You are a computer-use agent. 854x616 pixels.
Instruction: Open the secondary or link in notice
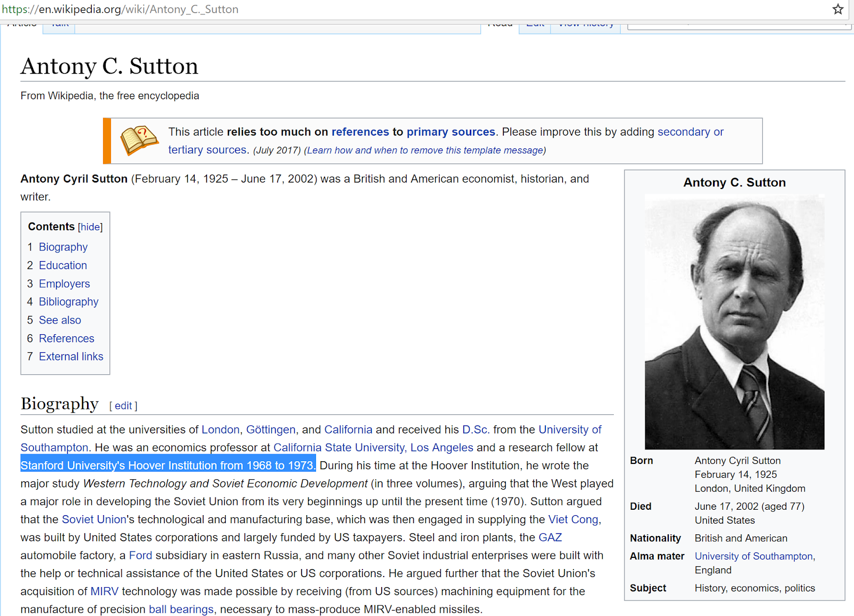691,132
